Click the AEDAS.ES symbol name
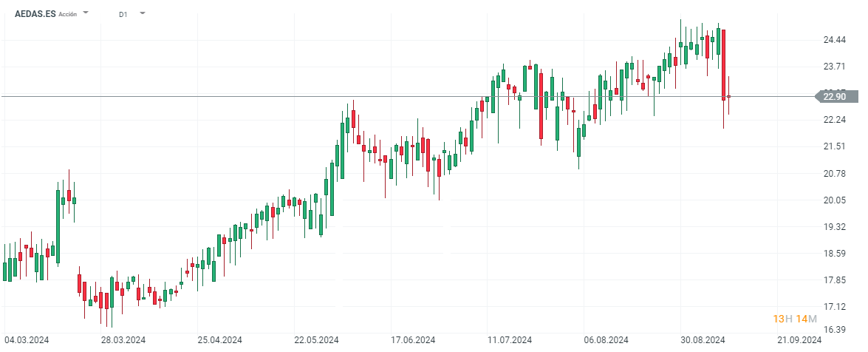This screenshot has height=352, width=868. 35,13
